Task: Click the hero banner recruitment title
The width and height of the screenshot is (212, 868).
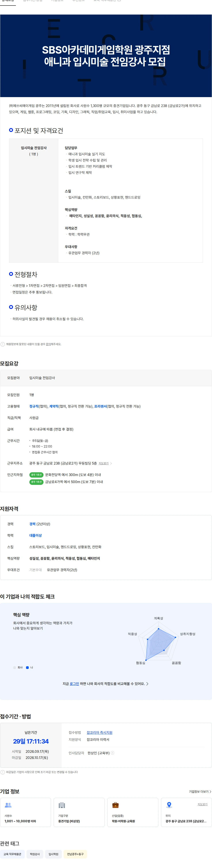Action: point(106,56)
